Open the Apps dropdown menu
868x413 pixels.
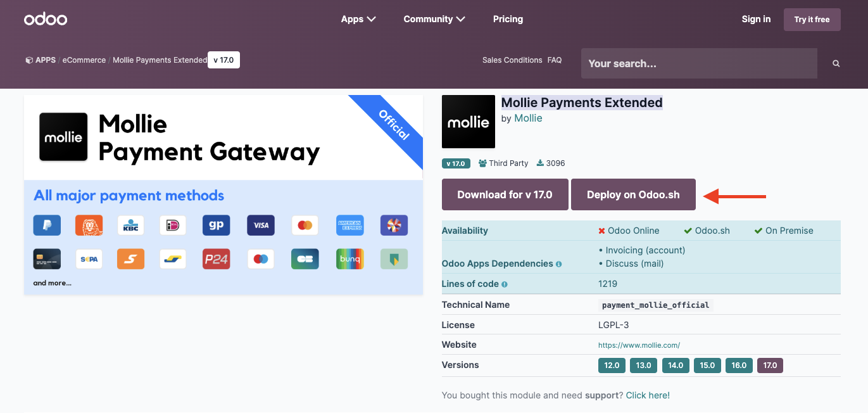(x=358, y=19)
